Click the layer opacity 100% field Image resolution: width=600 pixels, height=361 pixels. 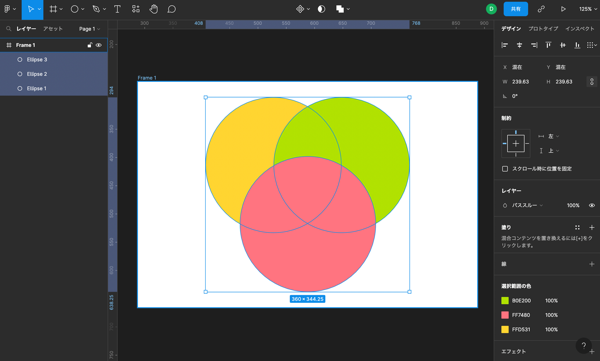click(x=573, y=206)
